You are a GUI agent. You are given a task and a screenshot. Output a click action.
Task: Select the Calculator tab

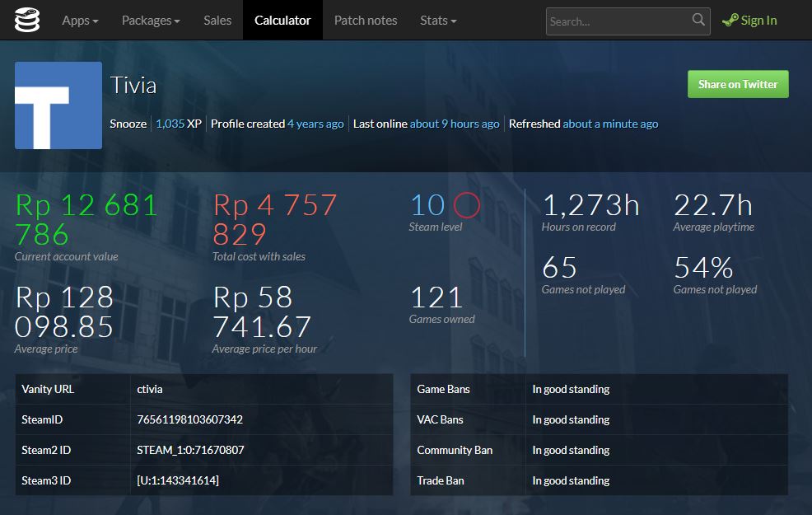click(x=282, y=21)
